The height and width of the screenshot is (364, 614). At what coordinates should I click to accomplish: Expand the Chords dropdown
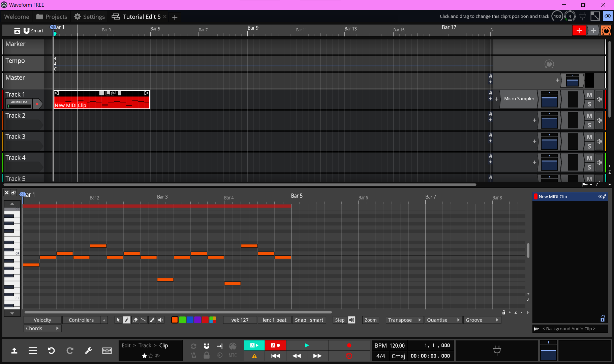click(x=42, y=328)
